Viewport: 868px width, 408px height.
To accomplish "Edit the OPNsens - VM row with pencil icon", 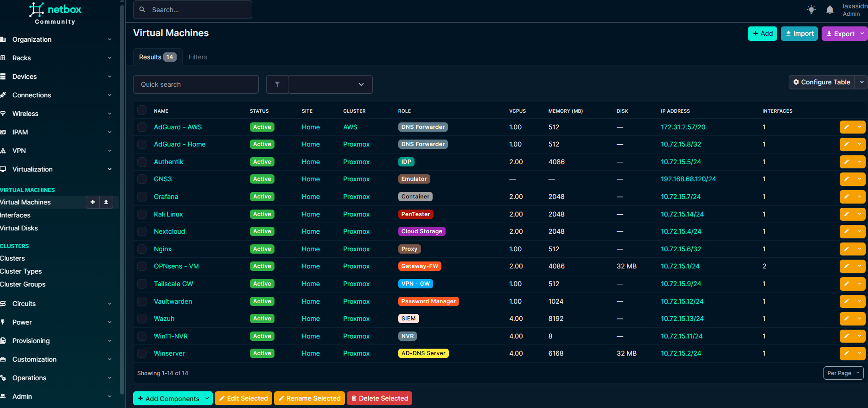I will pos(847,266).
